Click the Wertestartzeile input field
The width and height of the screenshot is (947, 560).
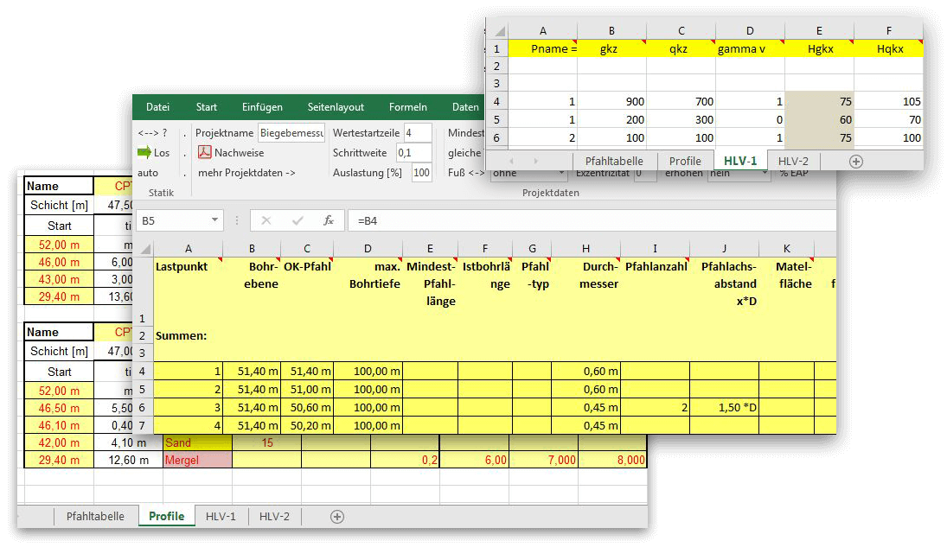pyautogui.click(x=418, y=133)
